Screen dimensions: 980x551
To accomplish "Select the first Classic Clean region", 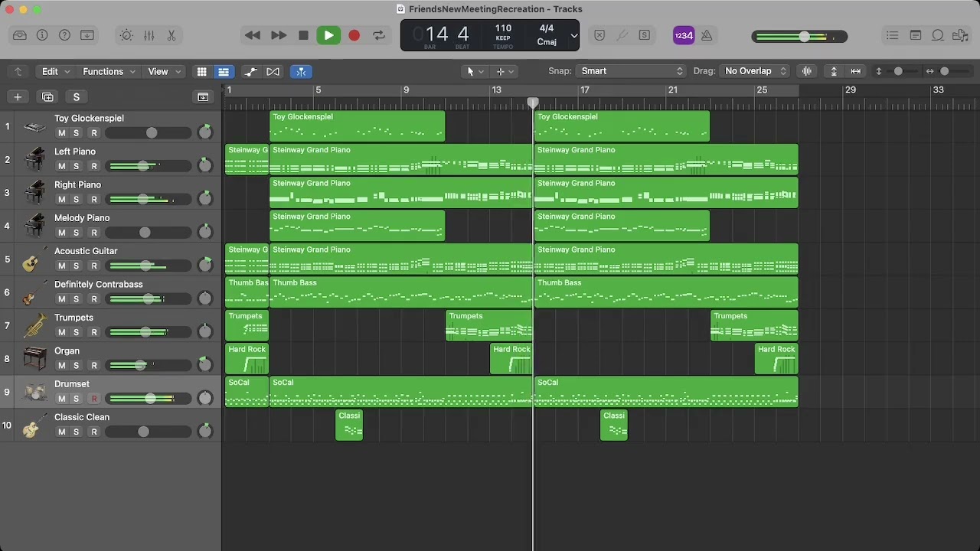I will pos(349,425).
